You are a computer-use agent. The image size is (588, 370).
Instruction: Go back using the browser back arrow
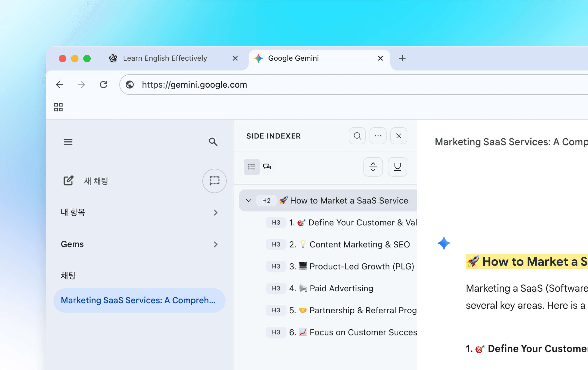tap(59, 84)
